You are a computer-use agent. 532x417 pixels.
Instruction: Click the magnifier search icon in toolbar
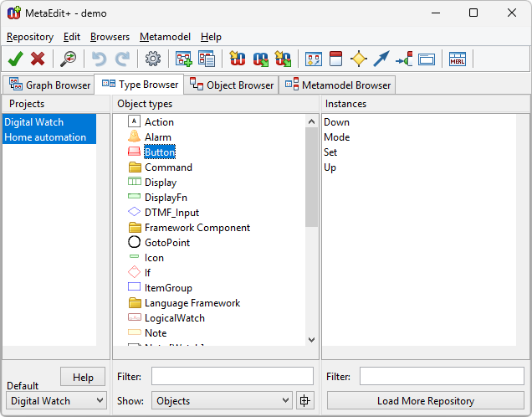coord(69,59)
